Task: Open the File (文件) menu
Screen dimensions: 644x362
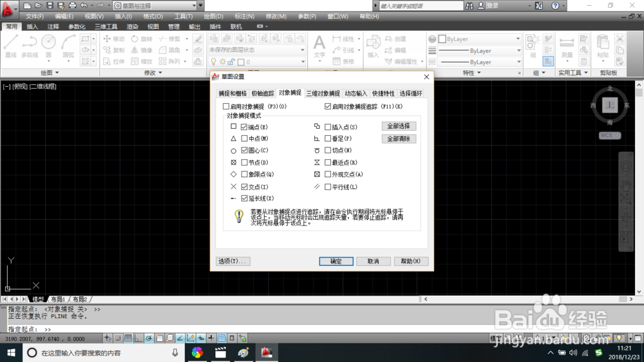Action: coord(35,17)
